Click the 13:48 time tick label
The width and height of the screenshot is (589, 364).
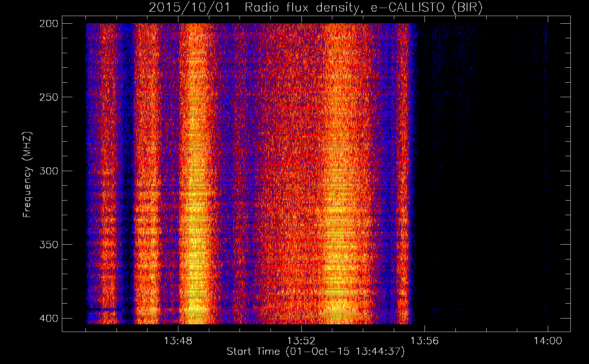178,341
